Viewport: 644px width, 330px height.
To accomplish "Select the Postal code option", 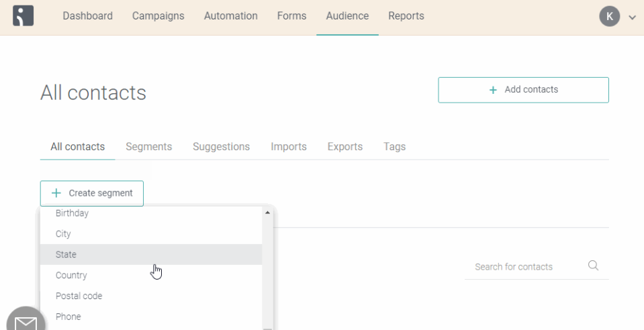I will pyautogui.click(x=79, y=296).
